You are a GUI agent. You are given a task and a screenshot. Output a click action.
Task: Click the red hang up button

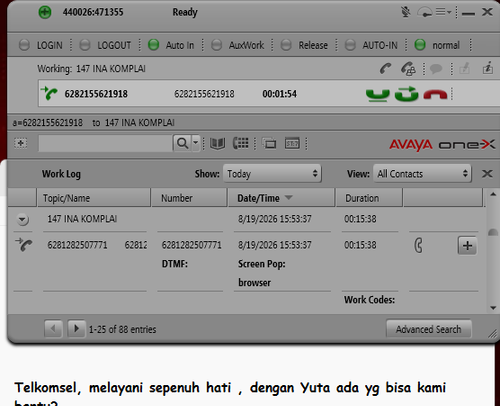pos(435,94)
